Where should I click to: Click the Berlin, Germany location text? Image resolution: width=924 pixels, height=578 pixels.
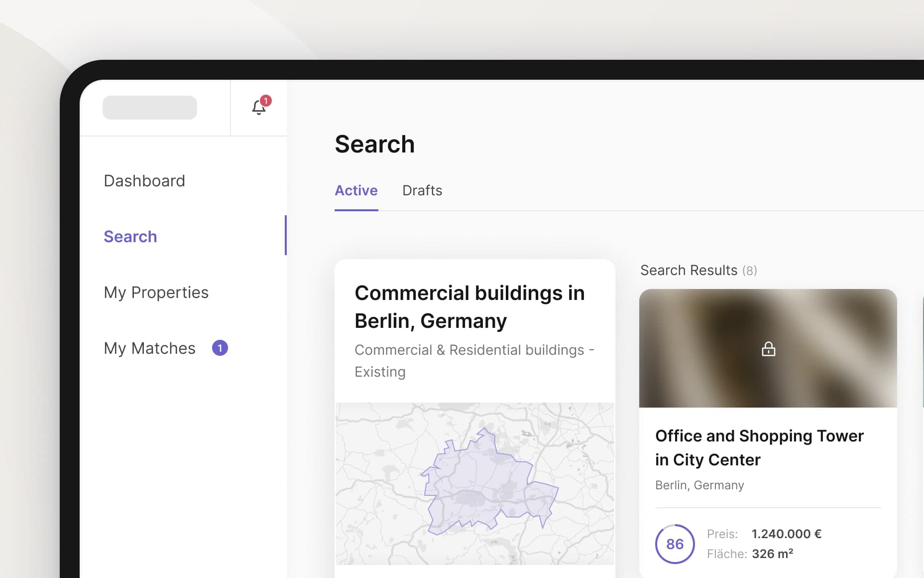click(699, 485)
